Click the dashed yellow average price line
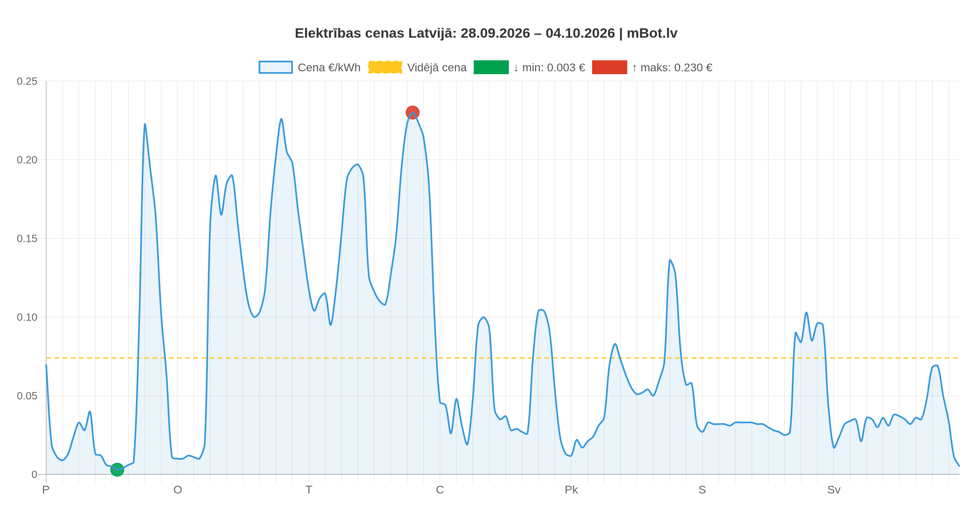Image resolution: width=980 pixels, height=514 pixels. (x=503, y=358)
